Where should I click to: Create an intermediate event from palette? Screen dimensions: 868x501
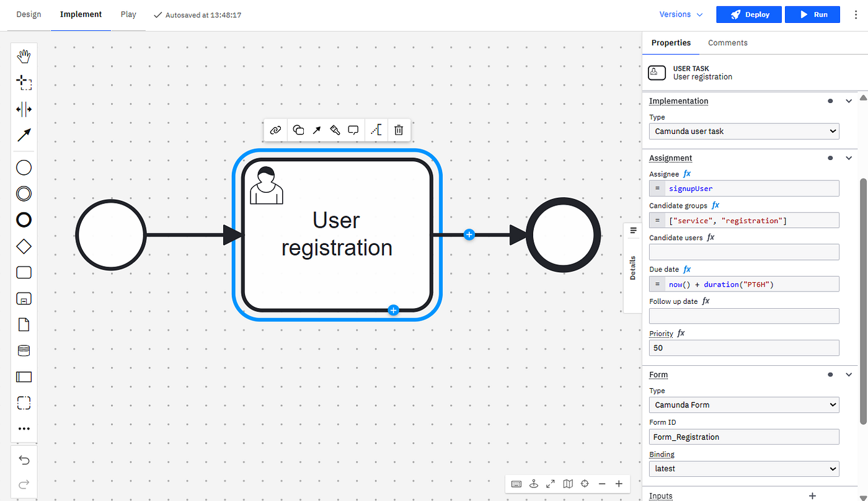24,193
